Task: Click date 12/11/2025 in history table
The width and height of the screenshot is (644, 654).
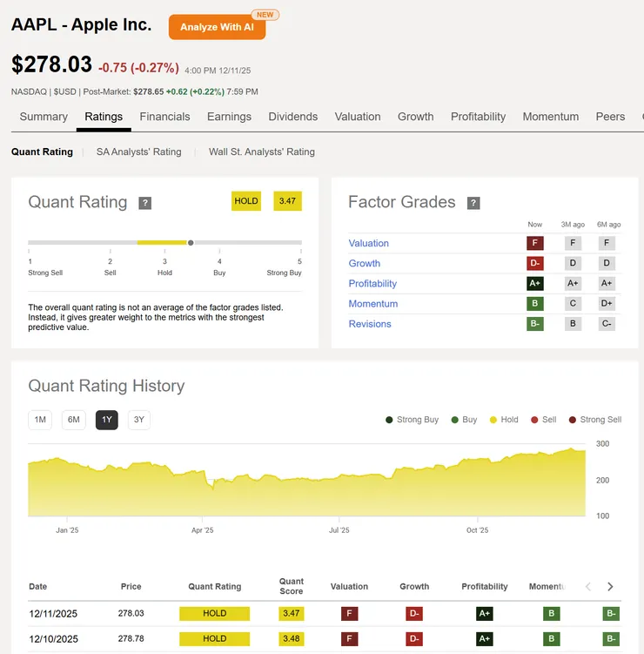Action: click(53, 614)
